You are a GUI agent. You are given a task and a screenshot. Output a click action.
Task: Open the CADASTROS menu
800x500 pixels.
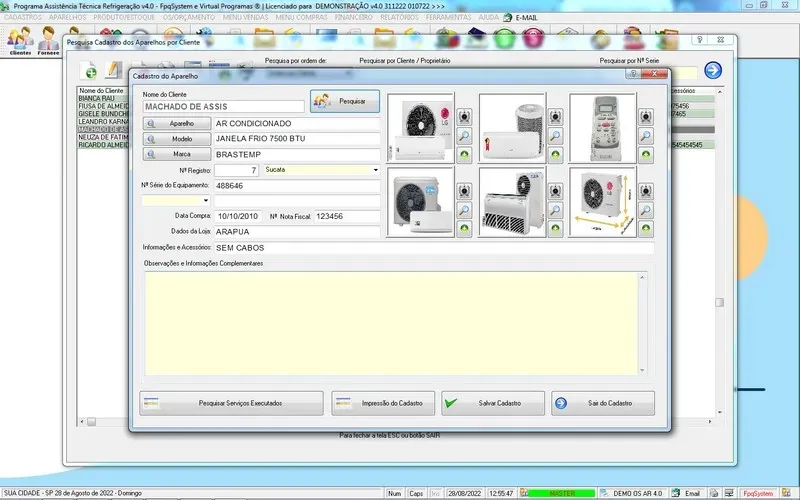[x=22, y=18]
